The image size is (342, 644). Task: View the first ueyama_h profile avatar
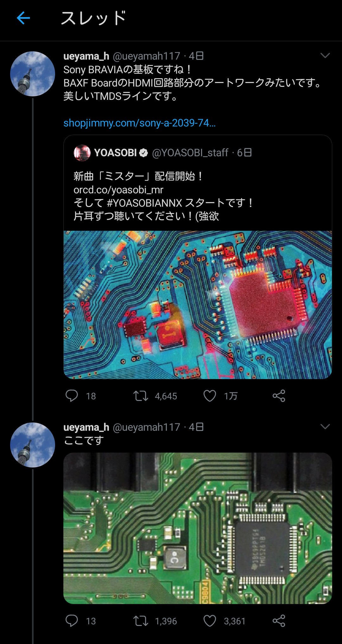[33, 74]
